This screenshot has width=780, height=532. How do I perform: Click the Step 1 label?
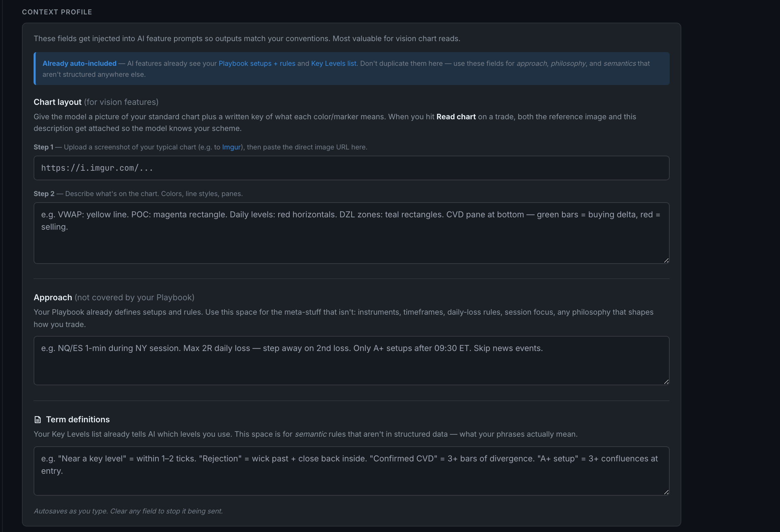44,147
